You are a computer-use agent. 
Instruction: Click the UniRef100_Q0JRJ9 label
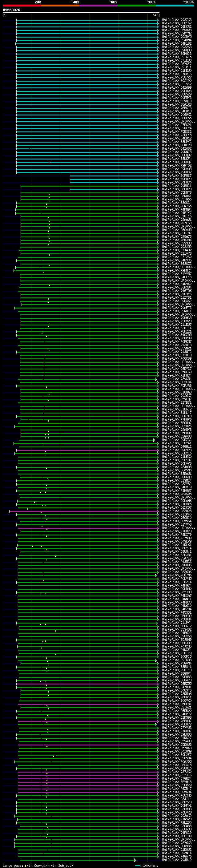pyautogui.click(x=177, y=860)
